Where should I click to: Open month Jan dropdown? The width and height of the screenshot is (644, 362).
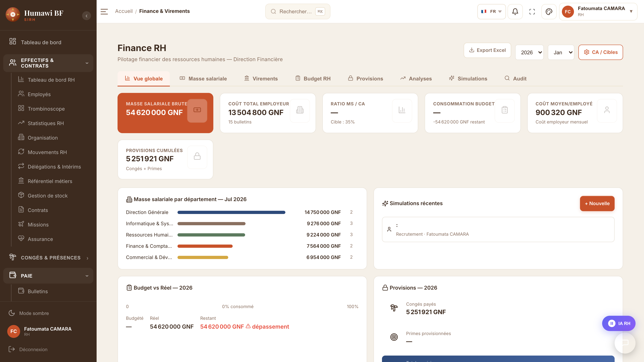point(561,52)
